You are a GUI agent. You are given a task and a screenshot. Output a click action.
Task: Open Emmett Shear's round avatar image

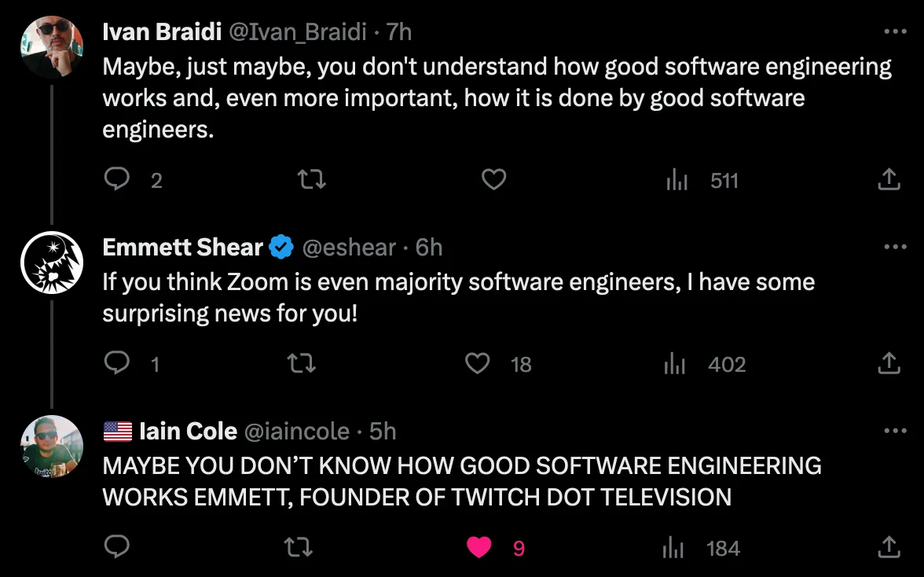click(52, 263)
